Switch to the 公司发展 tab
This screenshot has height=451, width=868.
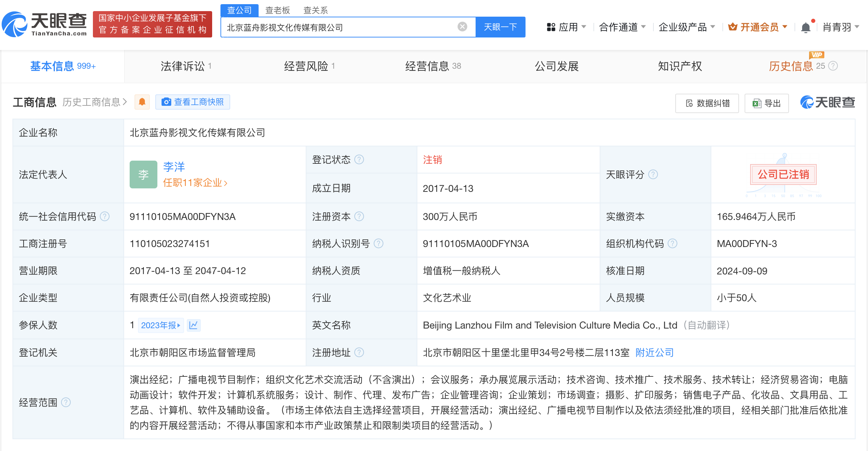(x=557, y=66)
